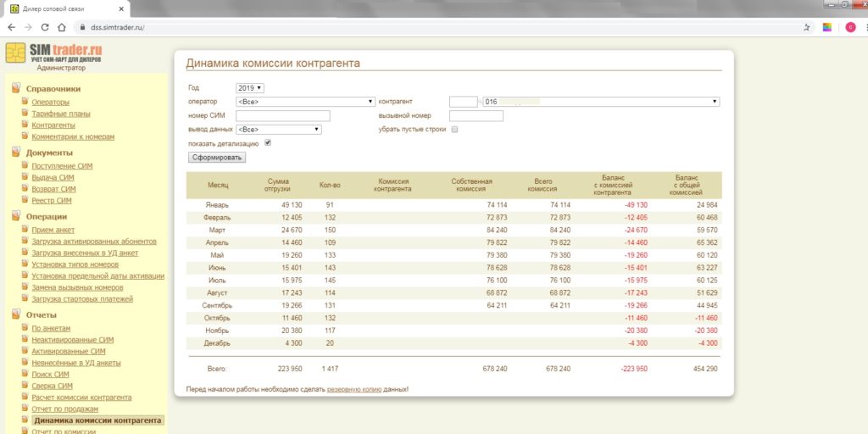The height and width of the screenshot is (434, 868).
Task: Open Комментарии к номерам
Action: click(x=73, y=136)
